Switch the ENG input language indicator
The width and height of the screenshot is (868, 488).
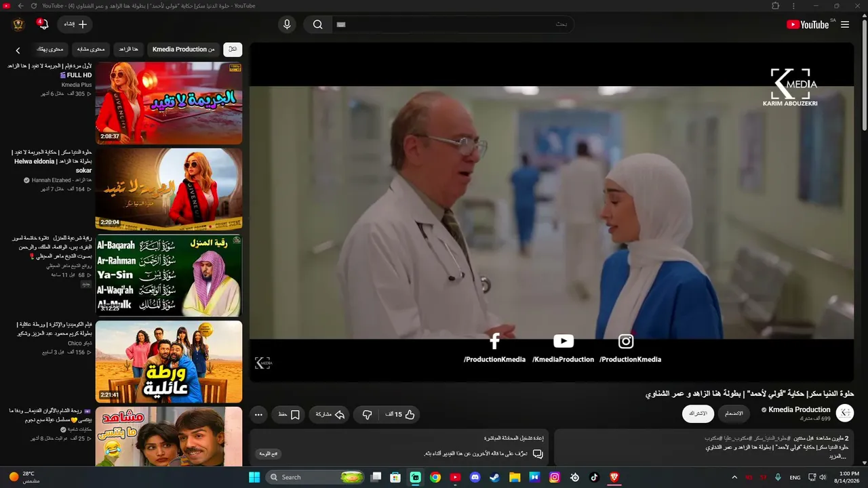pos(795,477)
